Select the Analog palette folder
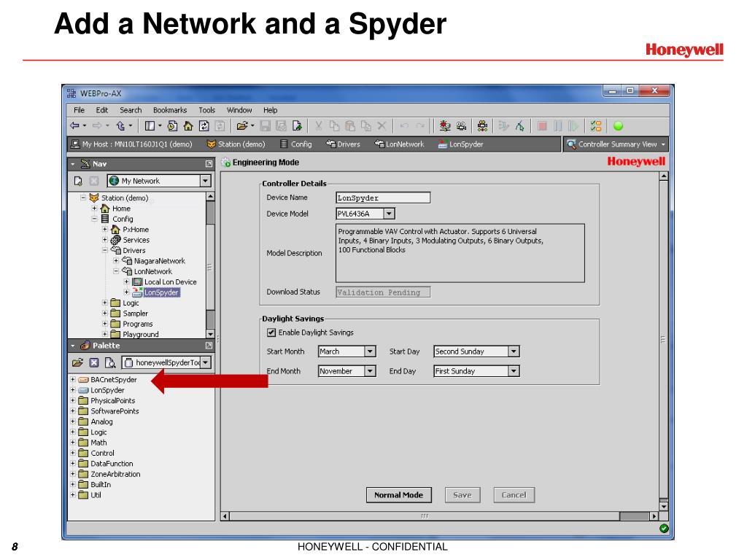 pos(101,421)
